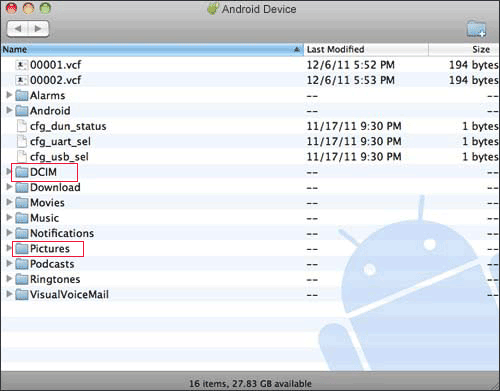Expand the Podcasts folder disclosure triangle

coord(9,263)
